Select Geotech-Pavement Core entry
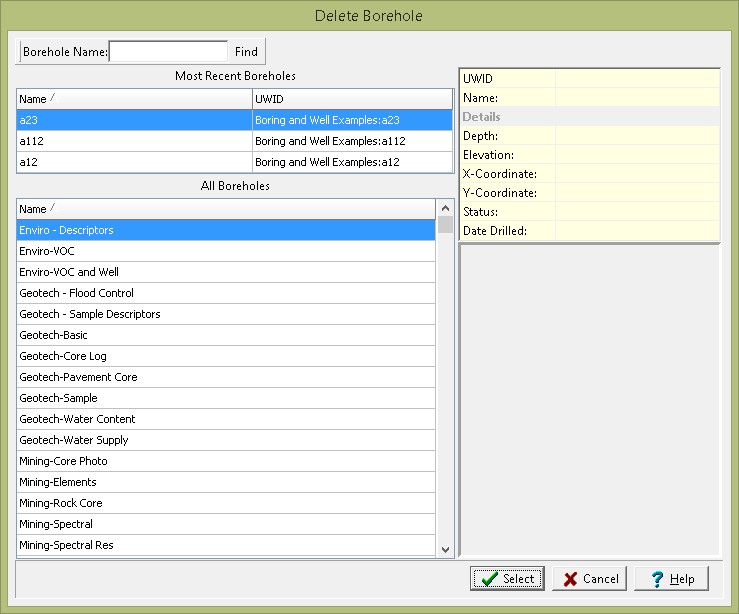The image size is (739, 614). pyautogui.click(x=226, y=377)
